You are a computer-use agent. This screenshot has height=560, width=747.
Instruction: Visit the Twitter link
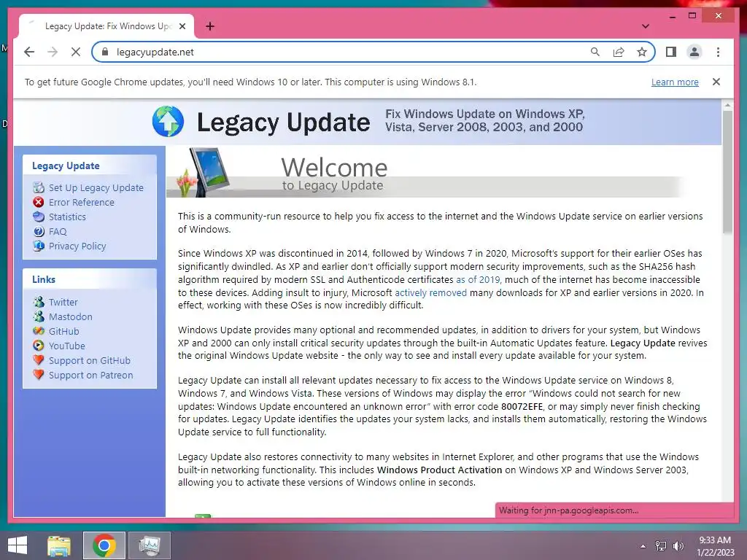(x=63, y=302)
